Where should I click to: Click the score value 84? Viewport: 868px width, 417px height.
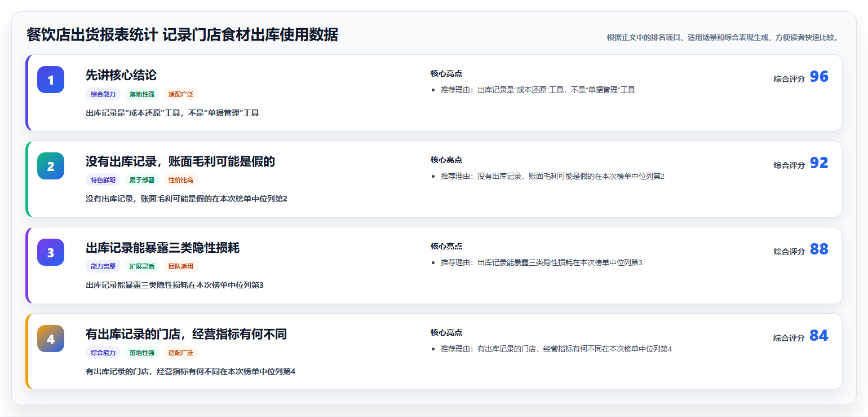coord(819,336)
